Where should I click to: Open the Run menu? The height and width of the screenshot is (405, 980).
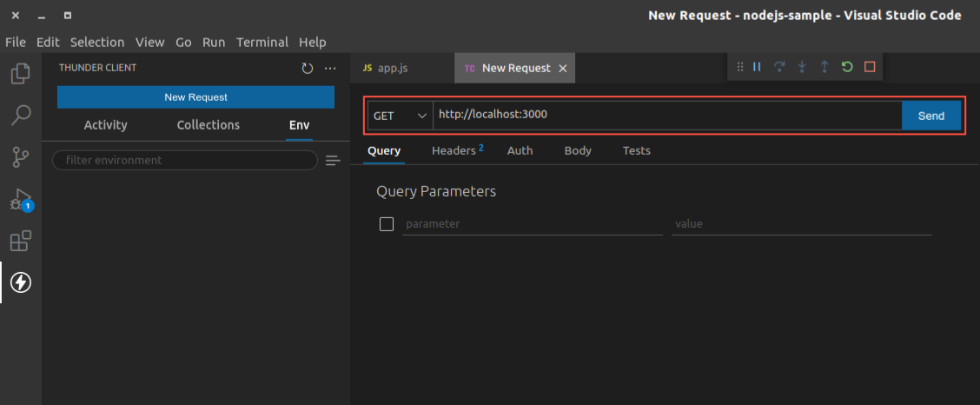click(214, 43)
